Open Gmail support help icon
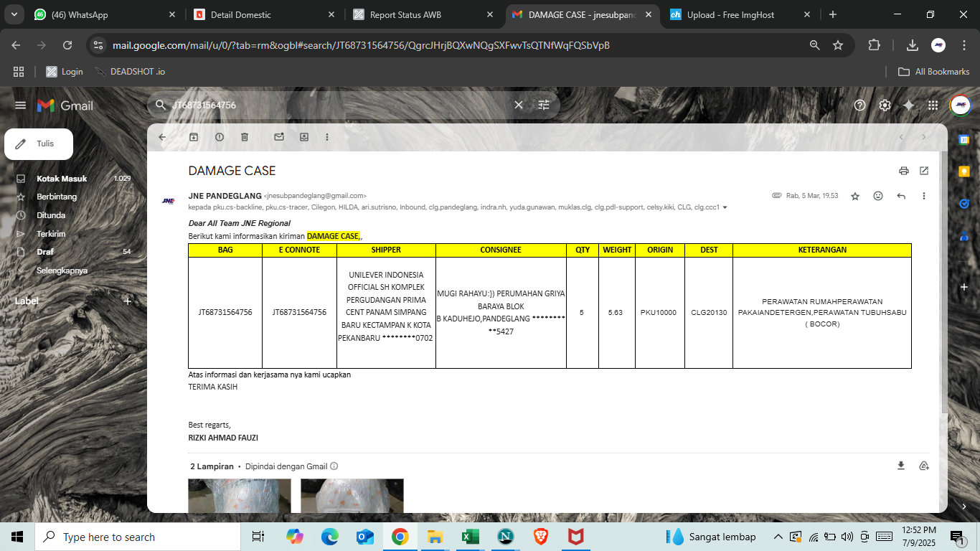Image resolution: width=980 pixels, height=551 pixels. coord(860,105)
